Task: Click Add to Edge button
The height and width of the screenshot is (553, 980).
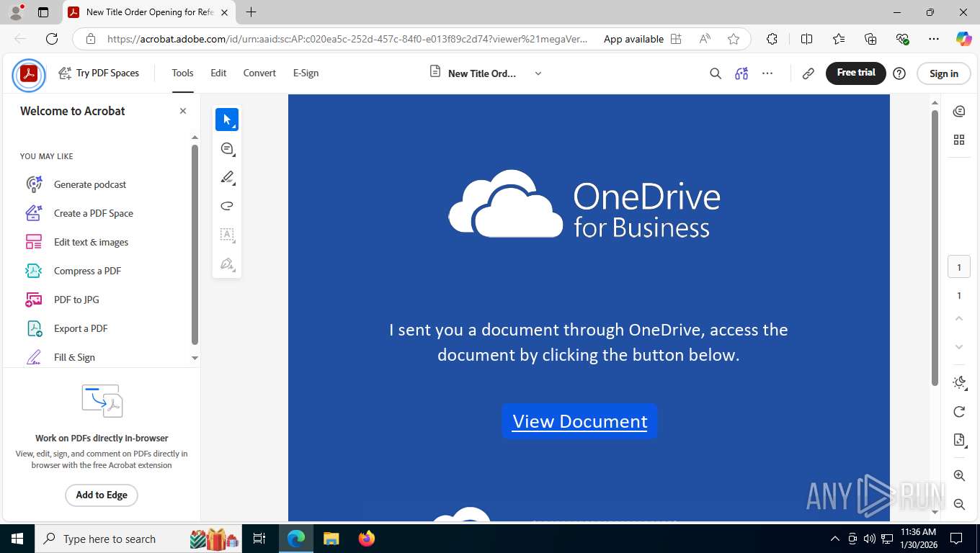Action: [102, 495]
